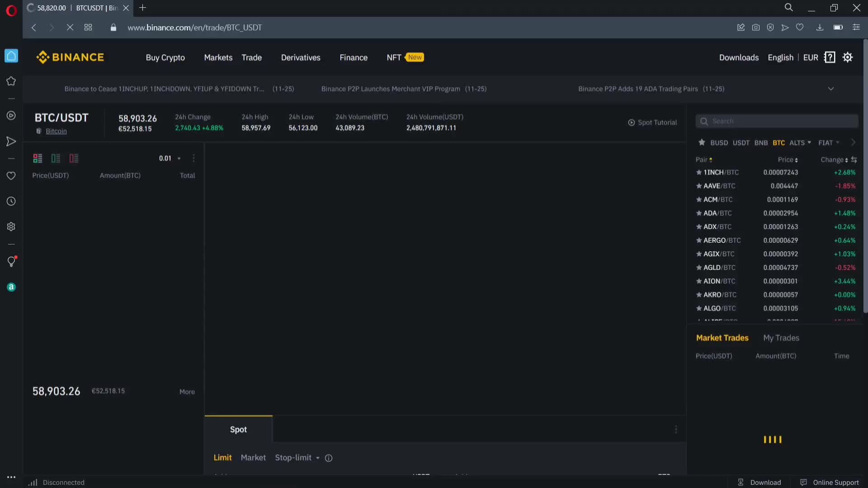The width and height of the screenshot is (868, 488).
Task: Open Easy Setup icon in browser toolbar
Action: pos(856,28)
